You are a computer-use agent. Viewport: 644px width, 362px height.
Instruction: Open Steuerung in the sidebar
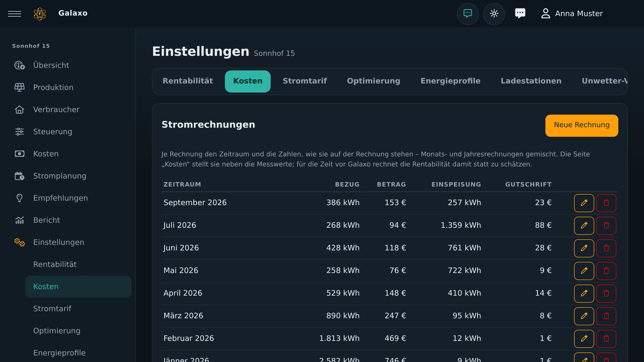68,131
